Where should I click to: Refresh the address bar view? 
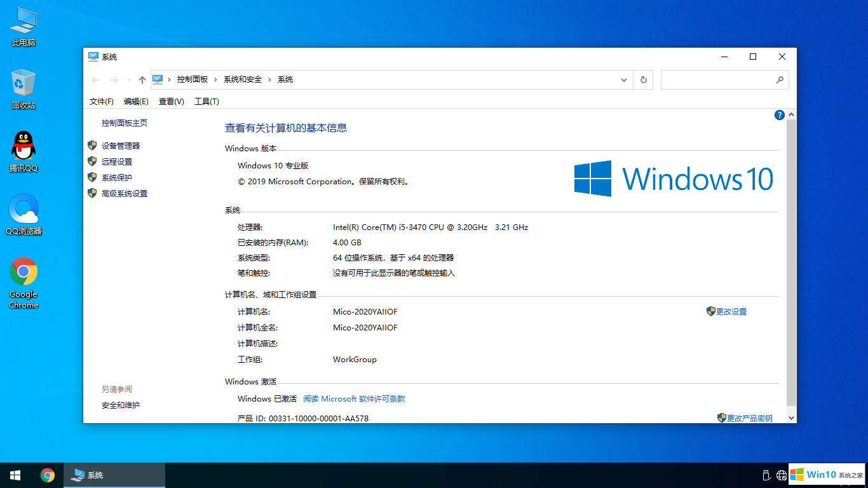[643, 79]
